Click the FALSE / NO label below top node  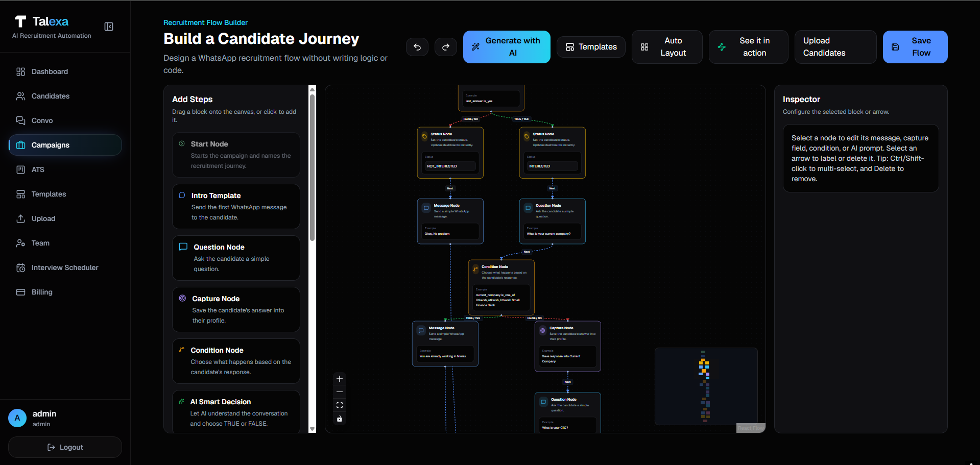(x=471, y=119)
